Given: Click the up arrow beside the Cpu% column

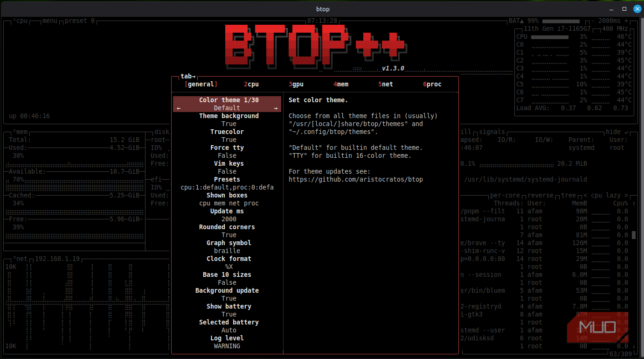Looking at the screenshot, I should pyautogui.click(x=633, y=204).
